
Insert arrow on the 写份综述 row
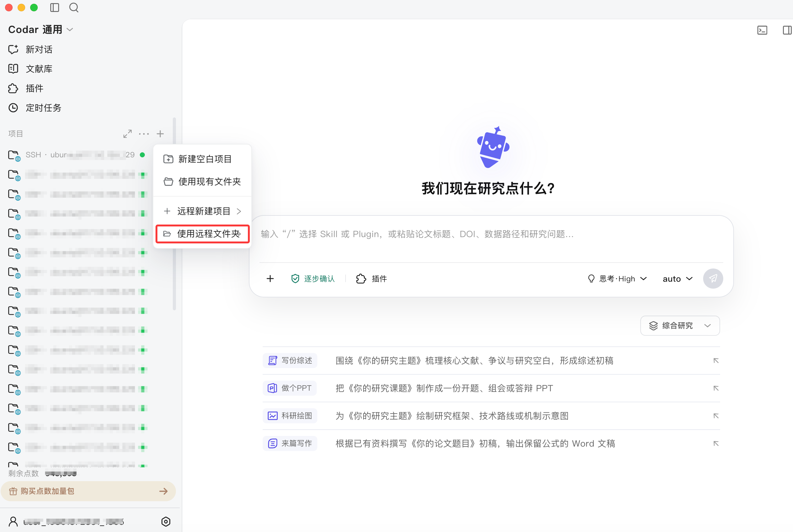tap(716, 360)
